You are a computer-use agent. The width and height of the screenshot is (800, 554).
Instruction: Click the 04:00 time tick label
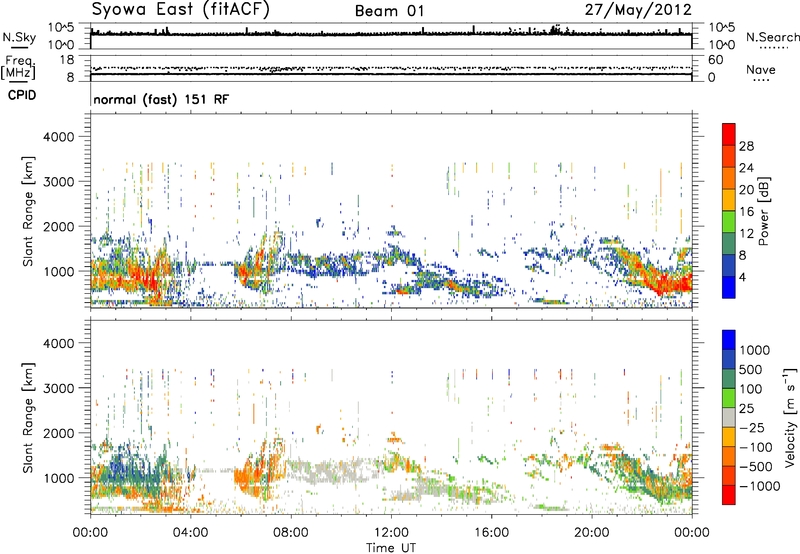(190, 533)
